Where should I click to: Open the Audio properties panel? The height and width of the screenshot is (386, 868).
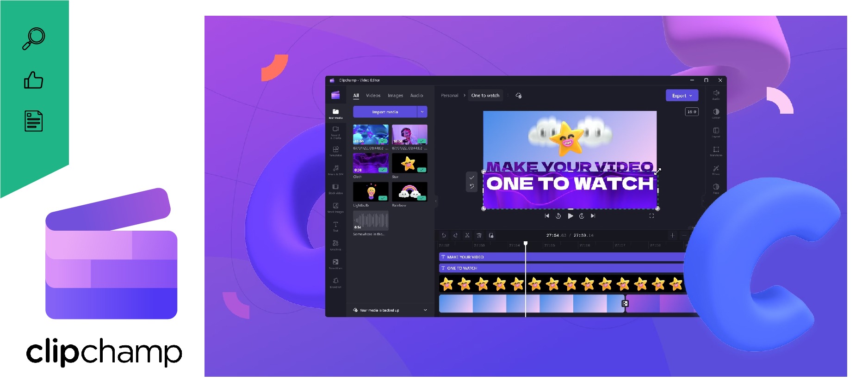716,95
